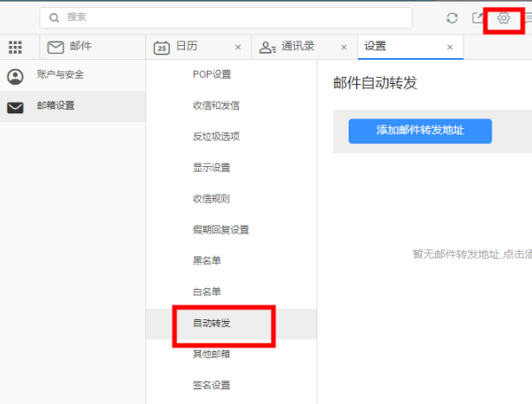Select 反垃圾选项 in the settings list
The height and width of the screenshot is (404, 532).
tap(216, 137)
